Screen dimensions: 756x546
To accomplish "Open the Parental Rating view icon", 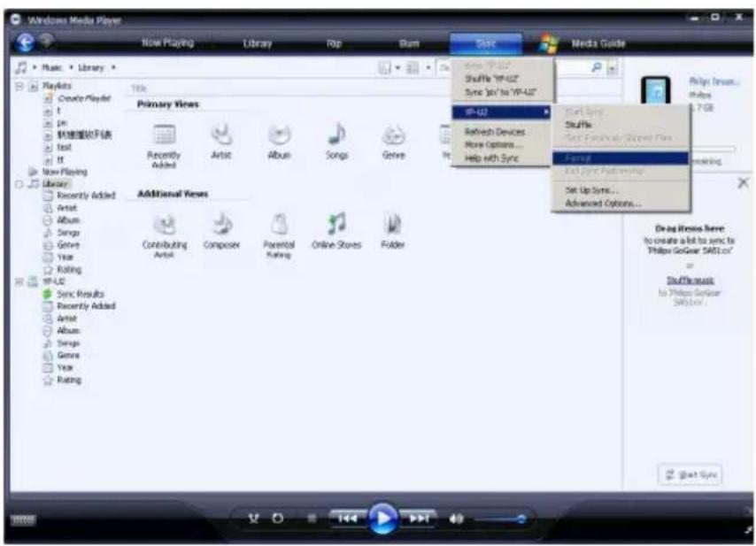I will pos(279,224).
